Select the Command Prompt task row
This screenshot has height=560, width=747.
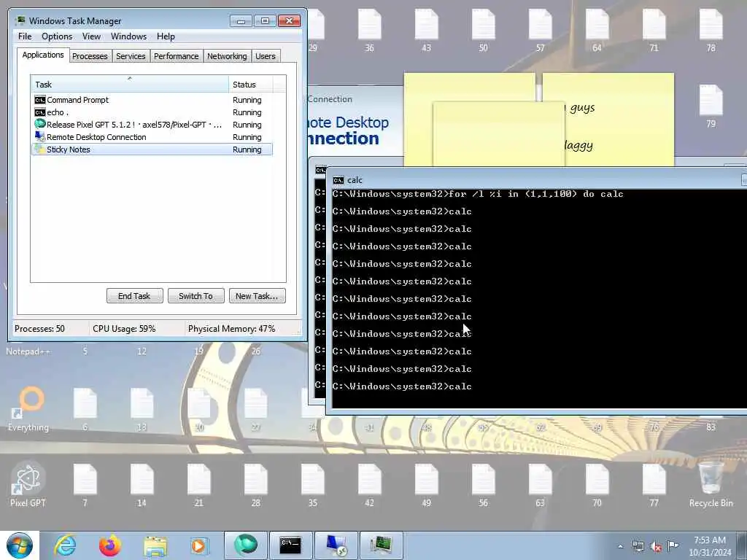coord(152,100)
